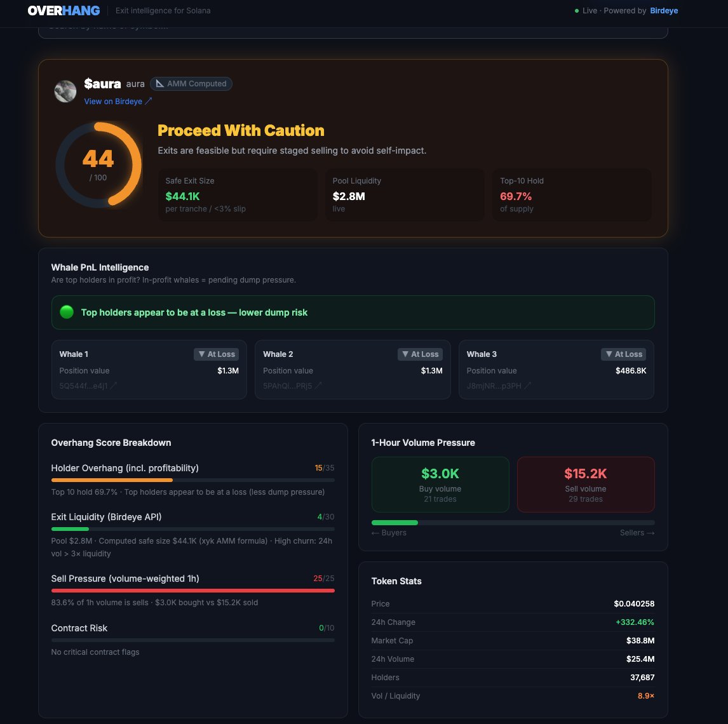Click the $aura token avatar
This screenshot has height=724, width=728.
pos(65,91)
